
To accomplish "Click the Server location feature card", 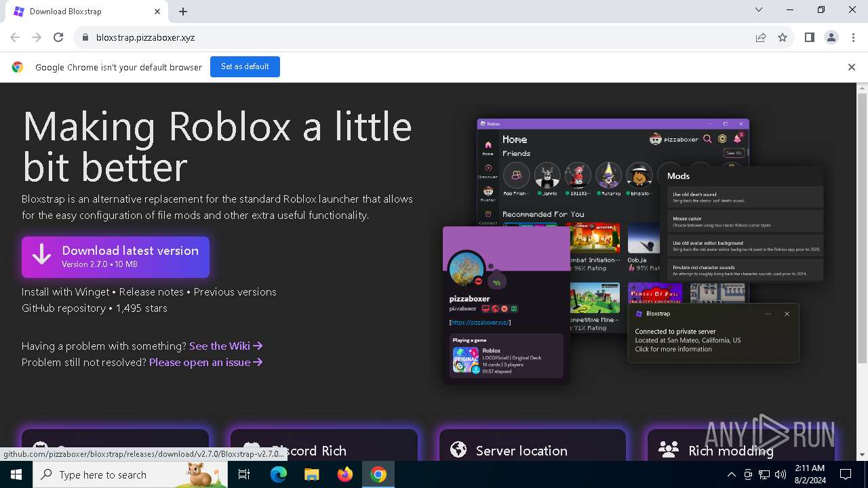I will 532,445.
